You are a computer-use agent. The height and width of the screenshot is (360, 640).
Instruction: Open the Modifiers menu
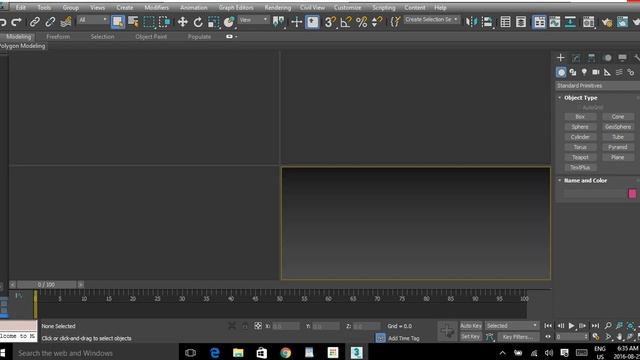pyautogui.click(x=156, y=7)
